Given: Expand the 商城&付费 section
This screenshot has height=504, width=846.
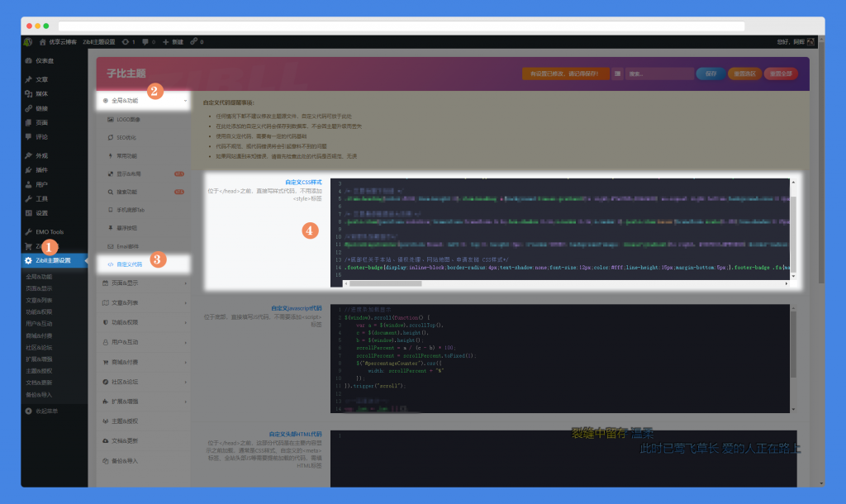Looking at the screenshot, I should 143,362.
